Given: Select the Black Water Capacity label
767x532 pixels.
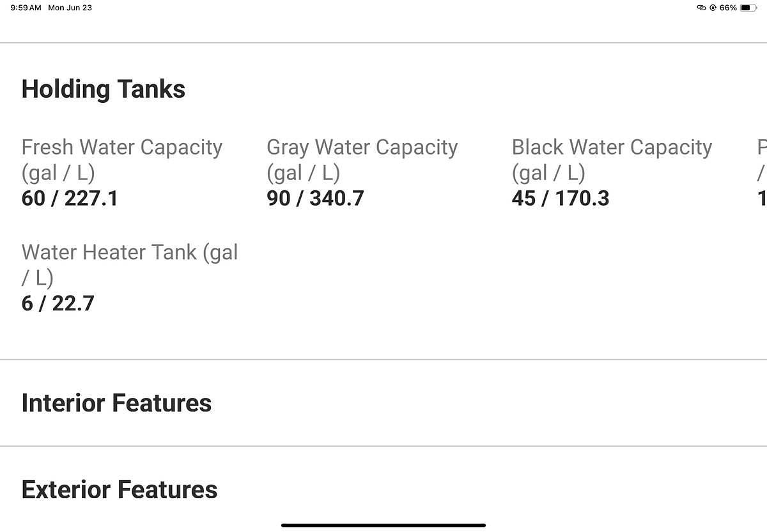Looking at the screenshot, I should [x=612, y=160].
